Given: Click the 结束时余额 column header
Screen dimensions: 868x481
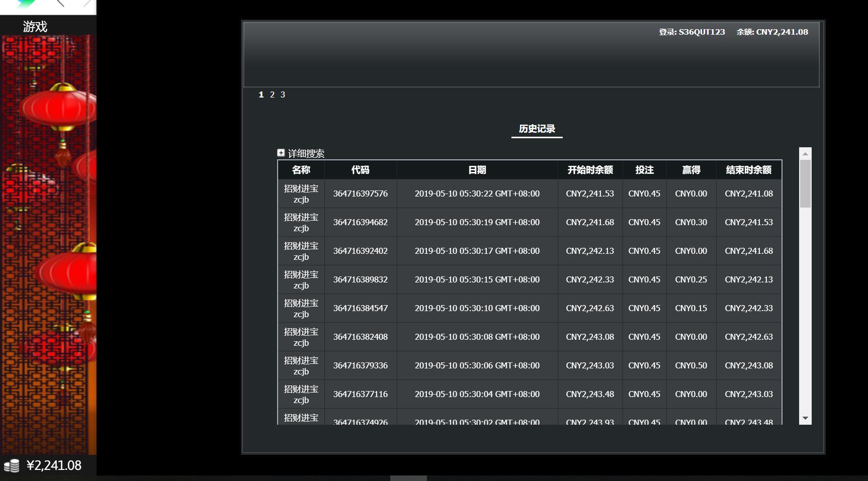Looking at the screenshot, I should tap(749, 170).
